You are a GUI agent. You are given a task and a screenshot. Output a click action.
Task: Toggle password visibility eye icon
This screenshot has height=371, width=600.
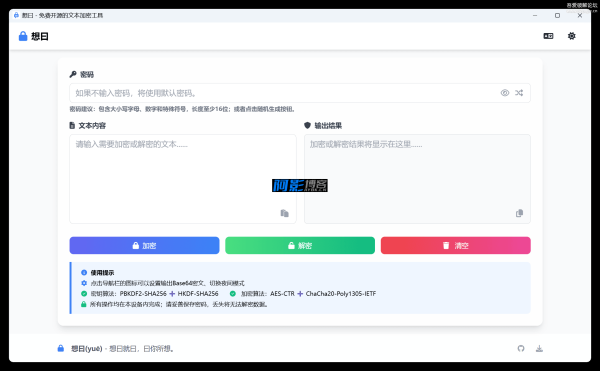pyautogui.click(x=505, y=93)
